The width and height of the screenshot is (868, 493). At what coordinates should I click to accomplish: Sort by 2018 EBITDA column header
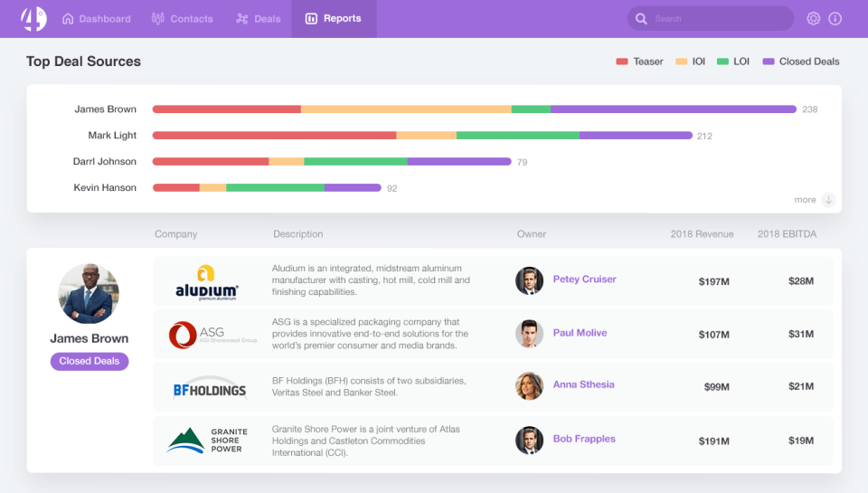(787, 233)
